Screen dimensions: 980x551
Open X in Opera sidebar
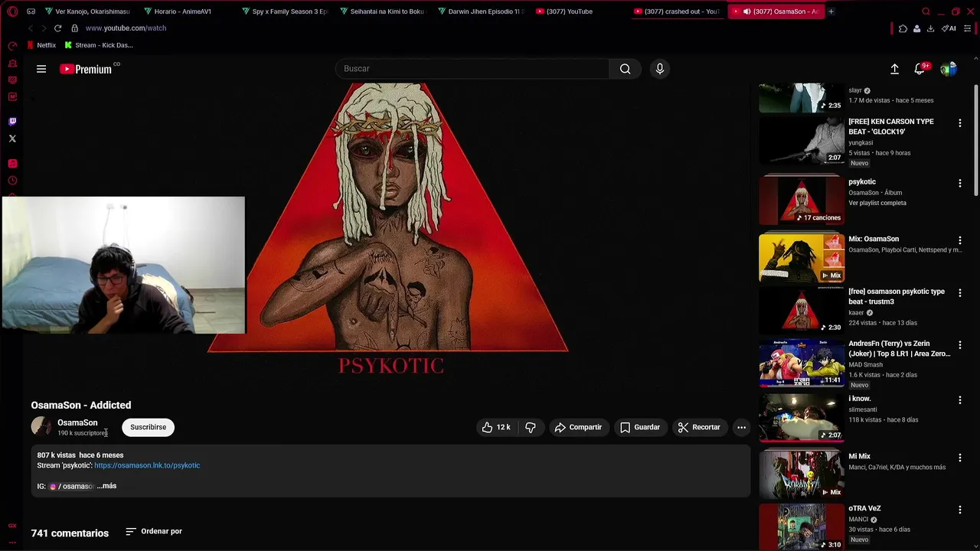[12, 139]
